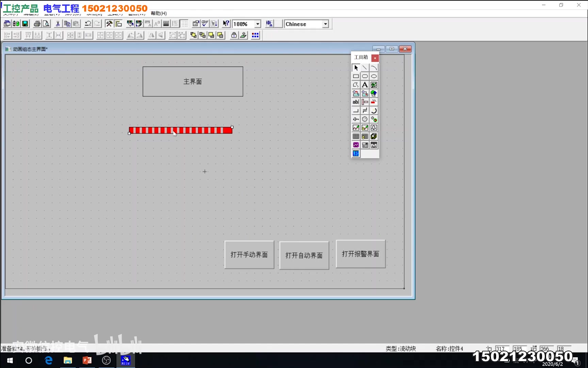Open OBS Studio from the taskbar

(107, 361)
